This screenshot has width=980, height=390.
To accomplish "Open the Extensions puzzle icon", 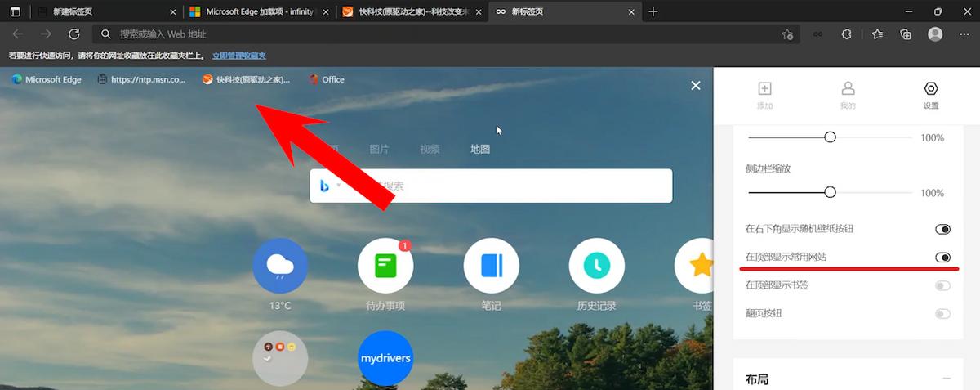I will point(847,34).
